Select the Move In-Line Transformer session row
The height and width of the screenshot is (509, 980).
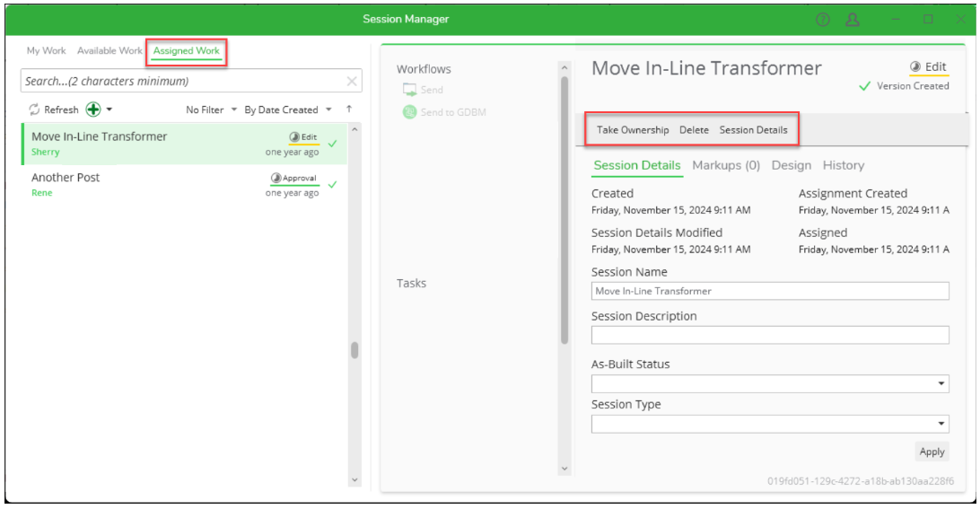[x=184, y=144]
